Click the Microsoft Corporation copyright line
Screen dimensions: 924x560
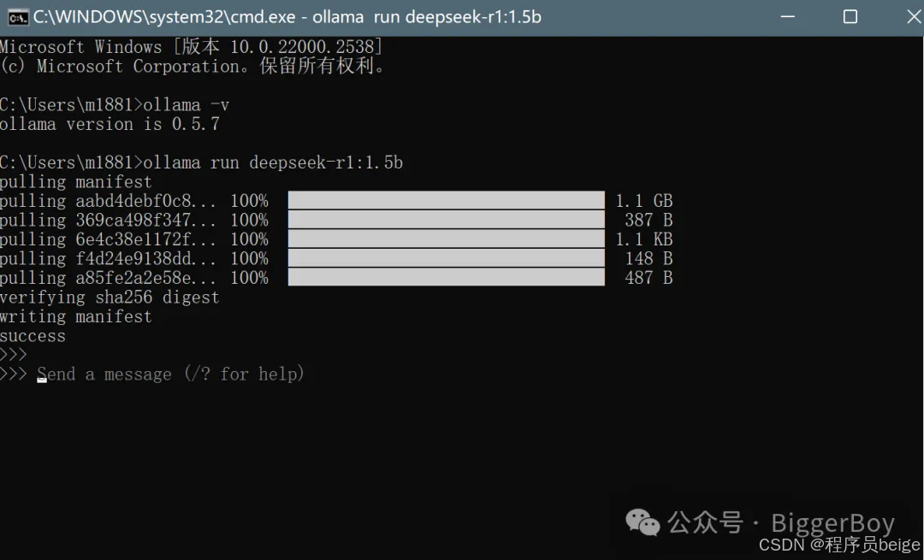tap(192, 66)
